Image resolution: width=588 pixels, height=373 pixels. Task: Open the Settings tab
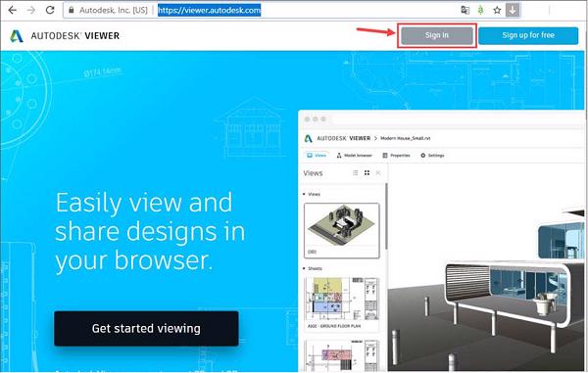point(432,155)
